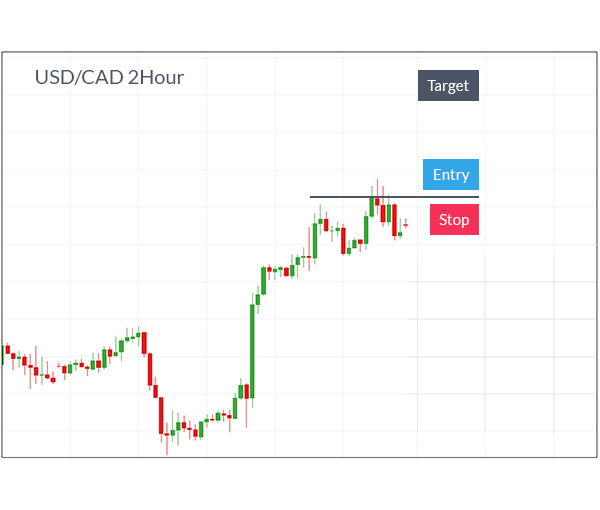600x510 pixels.
Task: Click the large red candle below Entry line
Action: click(x=395, y=220)
